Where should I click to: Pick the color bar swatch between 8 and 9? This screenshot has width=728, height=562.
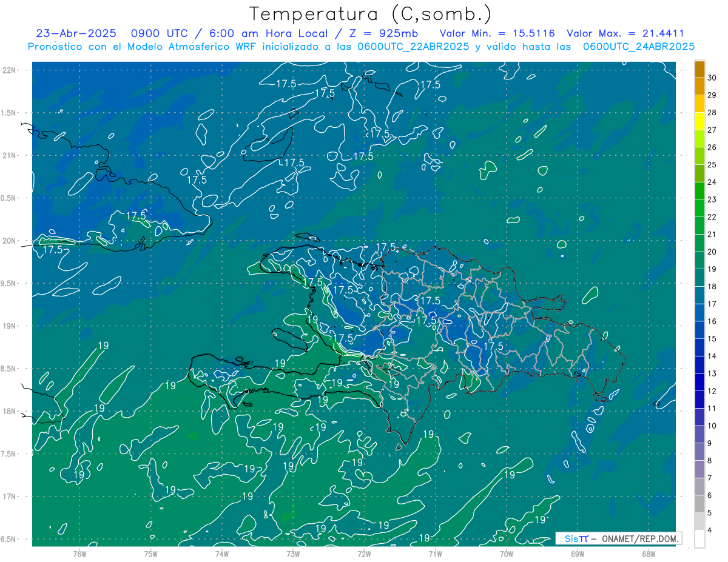click(x=699, y=452)
